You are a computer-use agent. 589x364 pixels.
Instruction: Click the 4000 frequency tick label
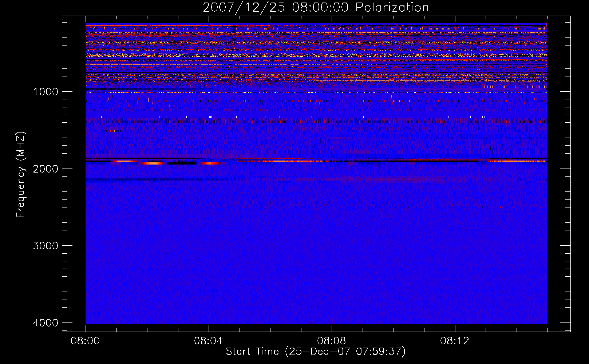pyautogui.click(x=46, y=323)
